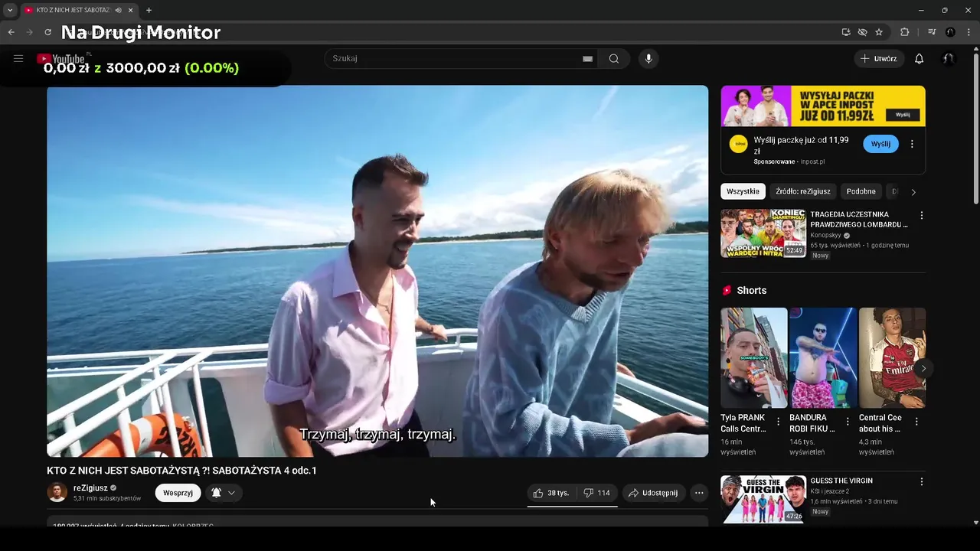Open options for Tragedia Uczestnika video
Viewport: 980px width, 551px height.
(921, 216)
